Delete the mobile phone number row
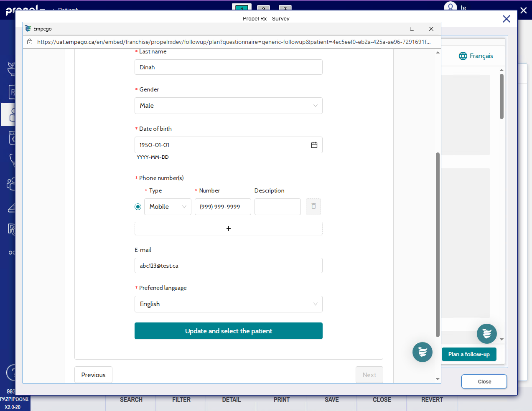532x411 pixels. coord(313,206)
